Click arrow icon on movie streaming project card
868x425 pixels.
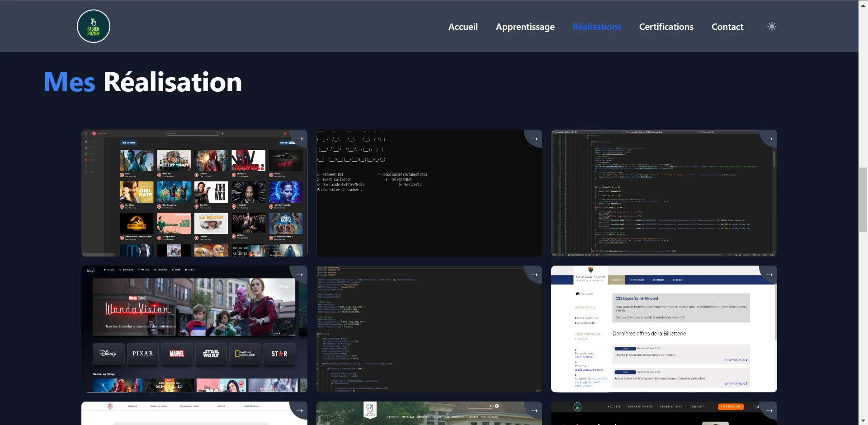tap(299, 139)
